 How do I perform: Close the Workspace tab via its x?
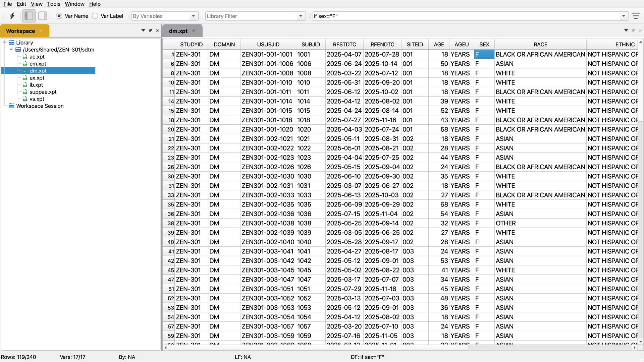click(41, 31)
